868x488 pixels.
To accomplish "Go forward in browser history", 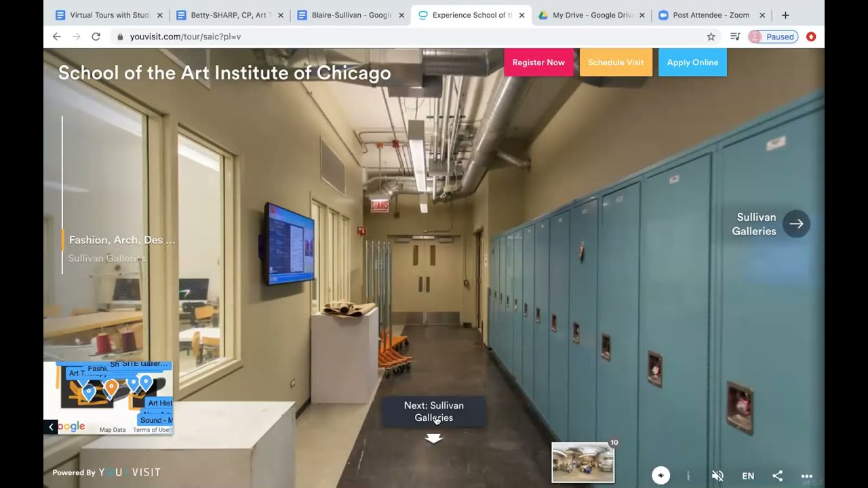I will pyautogui.click(x=76, y=37).
